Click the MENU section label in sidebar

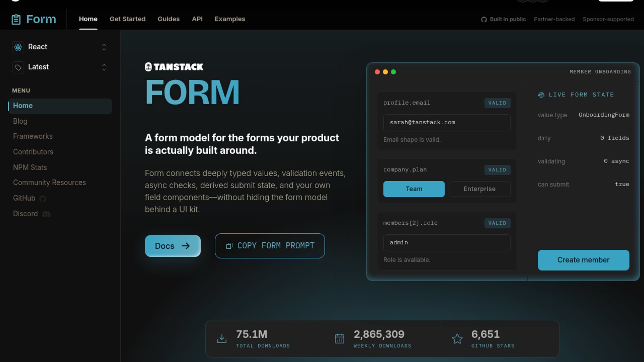tap(21, 91)
